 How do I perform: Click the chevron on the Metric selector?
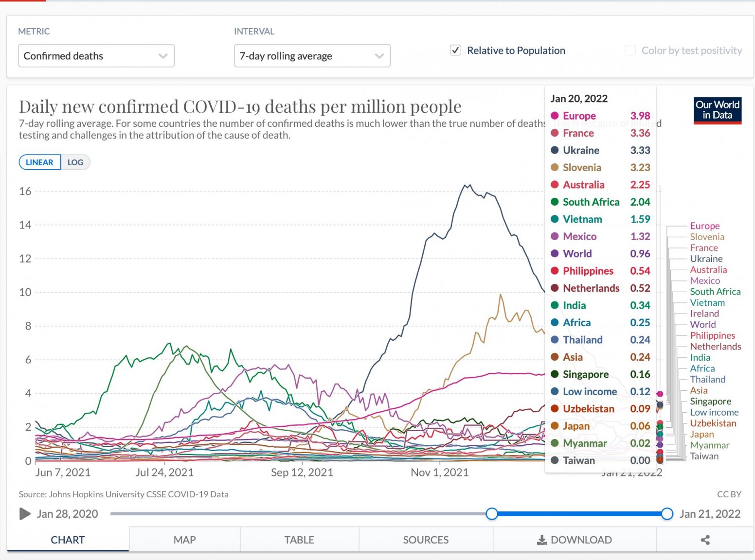(x=162, y=55)
